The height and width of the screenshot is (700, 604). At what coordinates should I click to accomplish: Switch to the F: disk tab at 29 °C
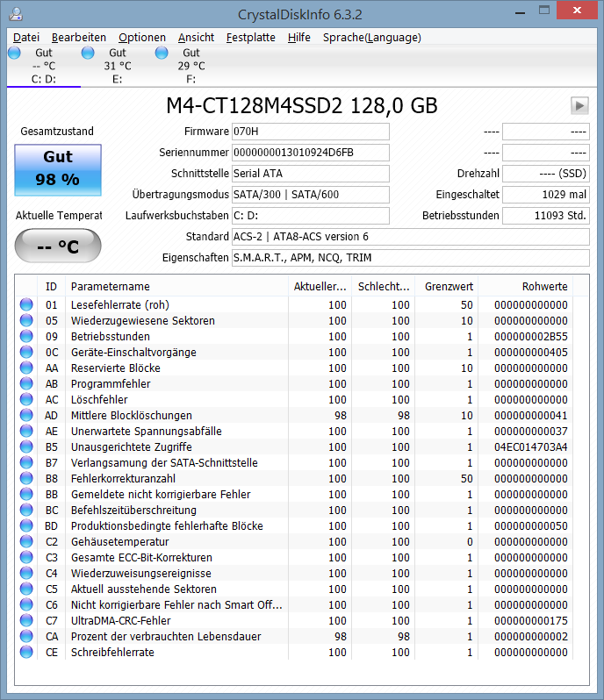click(191, 66)
